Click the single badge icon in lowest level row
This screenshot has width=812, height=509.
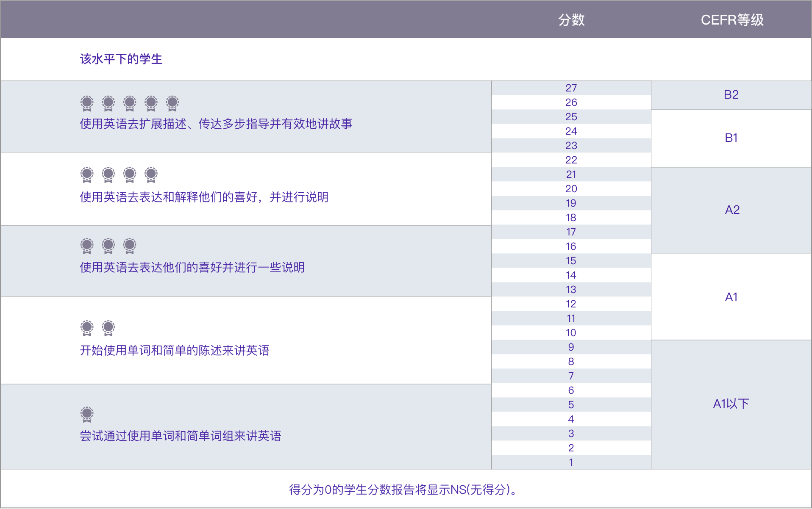point(87,414)
